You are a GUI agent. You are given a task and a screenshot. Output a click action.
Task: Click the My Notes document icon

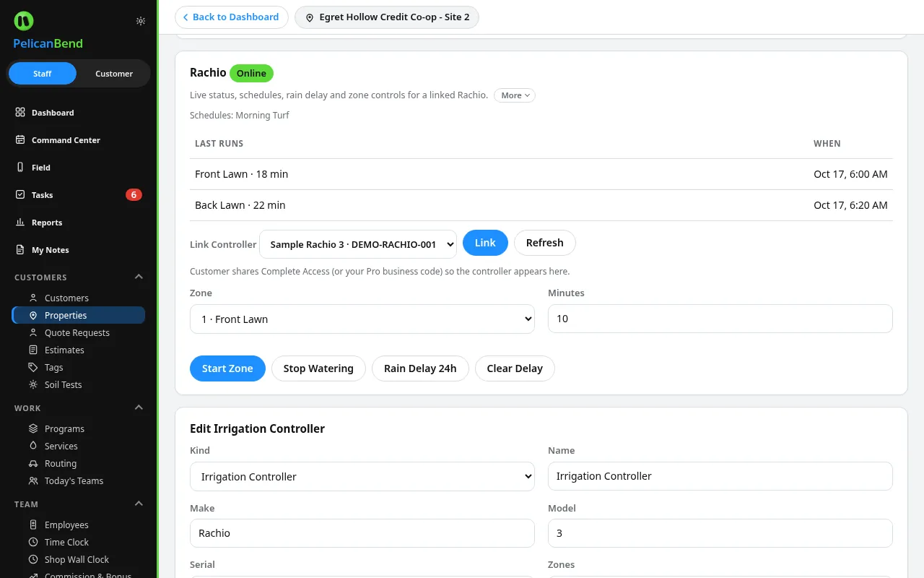pos(20,250)
